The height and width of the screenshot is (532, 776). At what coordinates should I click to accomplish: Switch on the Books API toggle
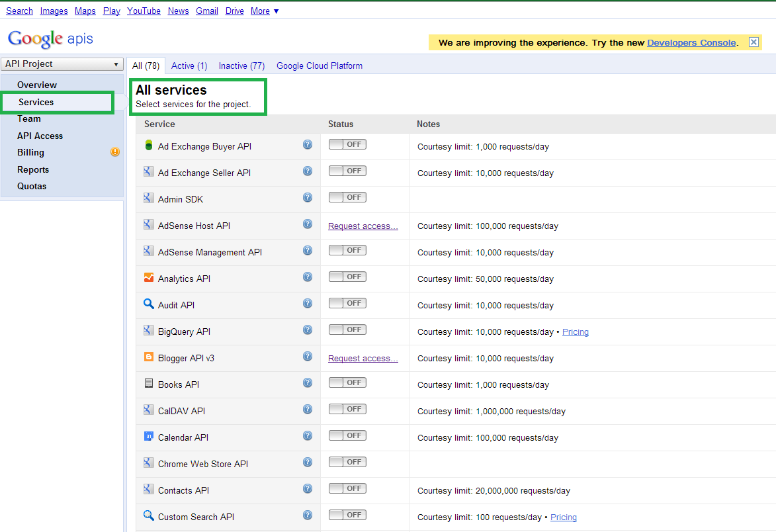347,382
